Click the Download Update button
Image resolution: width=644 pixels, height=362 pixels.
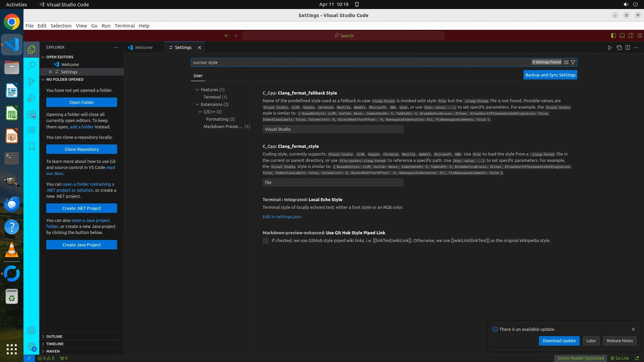coord(559,341)
